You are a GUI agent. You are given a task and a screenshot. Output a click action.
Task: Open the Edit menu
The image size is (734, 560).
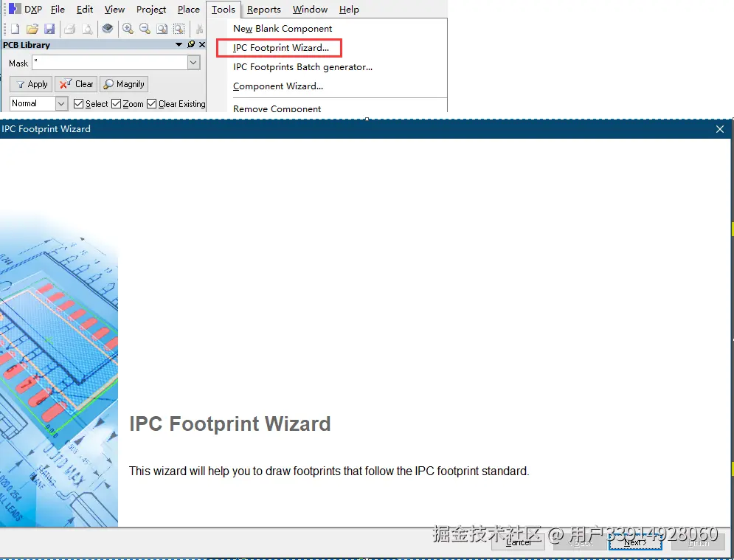click(85, 10)
